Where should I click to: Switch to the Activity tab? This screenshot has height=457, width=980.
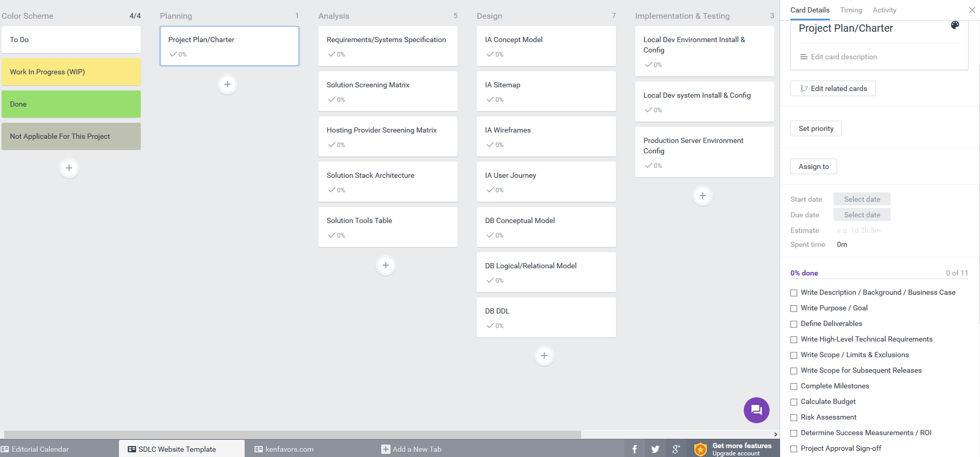[884, 10]
